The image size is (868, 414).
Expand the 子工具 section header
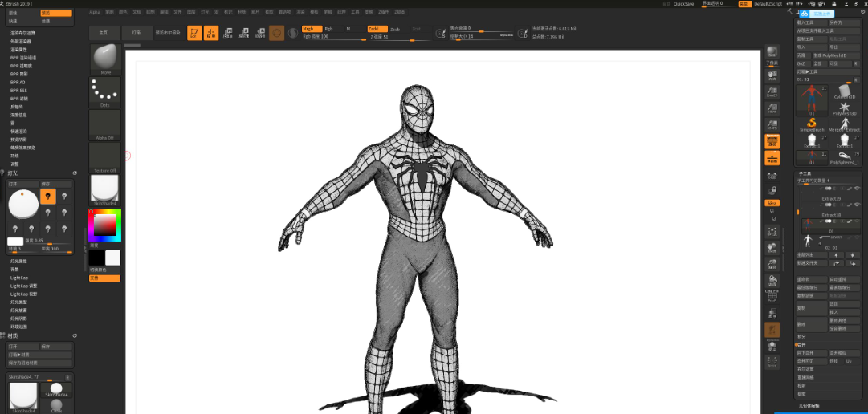pyautogui.click(x=805, y=173)
